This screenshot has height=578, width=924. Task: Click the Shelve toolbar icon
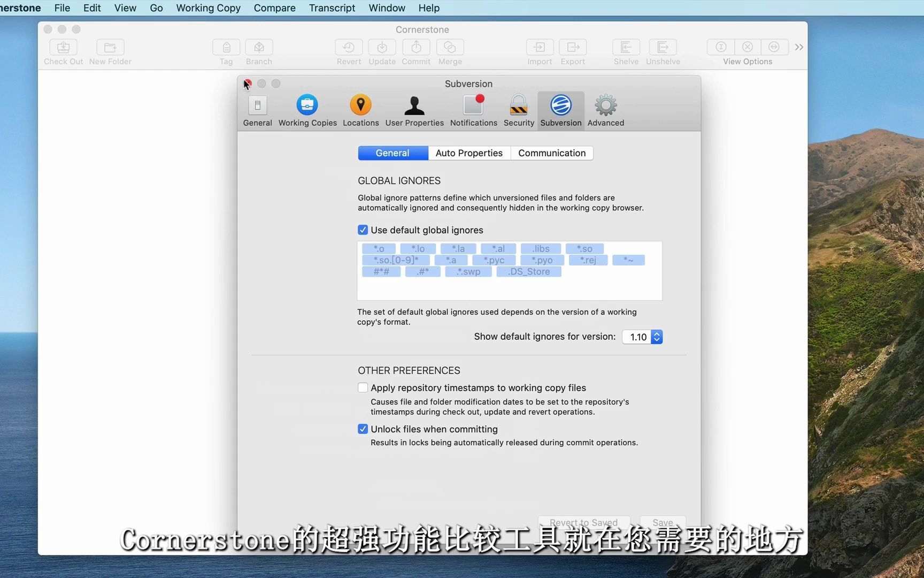coord(626,47)
